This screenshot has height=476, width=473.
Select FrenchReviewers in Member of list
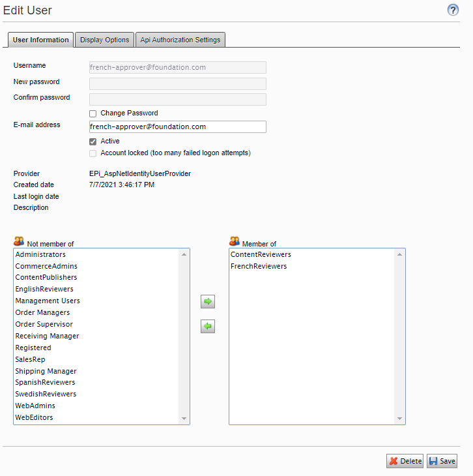point(259,266)
